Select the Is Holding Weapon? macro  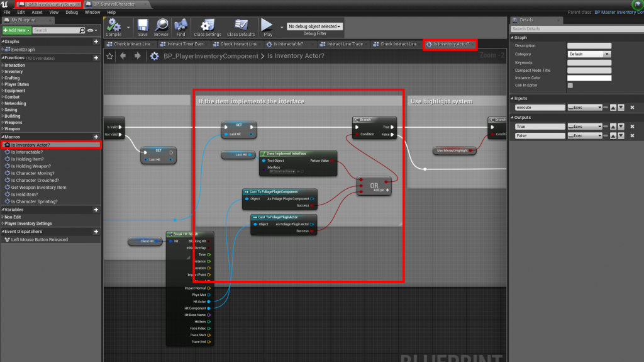(31, 166)
